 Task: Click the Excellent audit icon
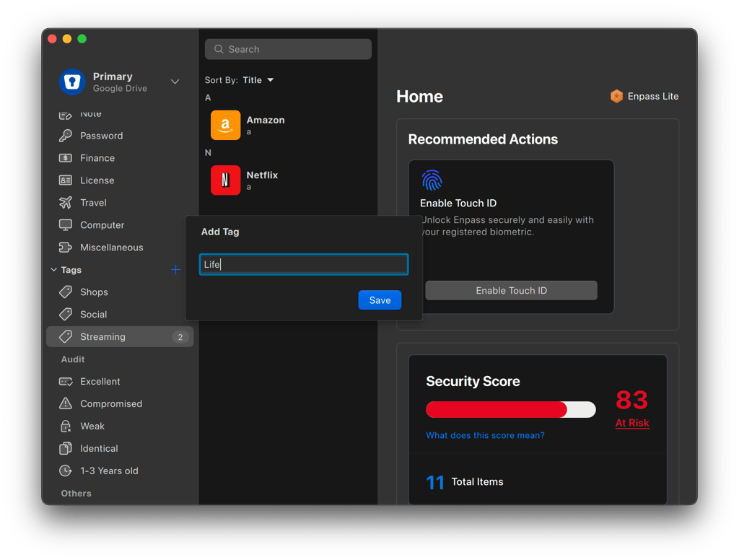coord(66,381)
